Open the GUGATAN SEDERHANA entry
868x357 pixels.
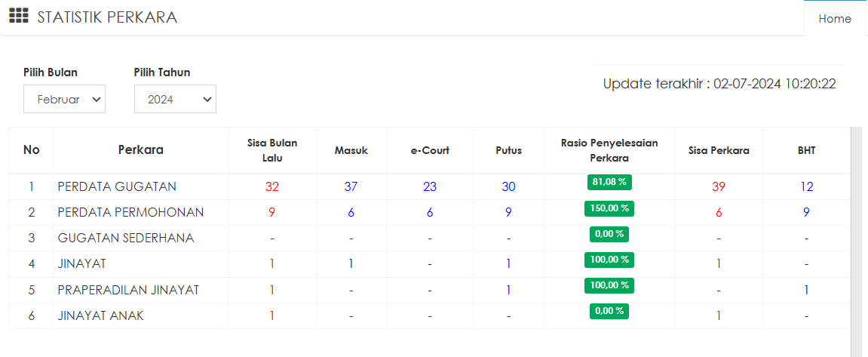click(x=126, y=238)
